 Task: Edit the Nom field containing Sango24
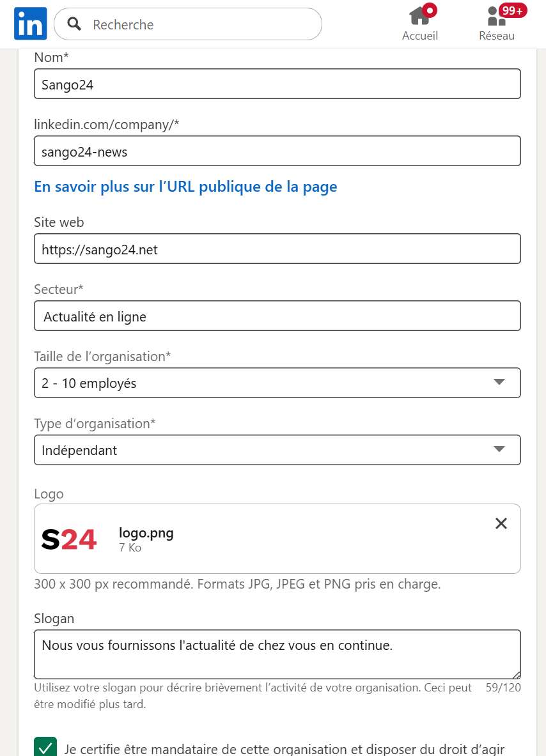click(x=277, y=83)
